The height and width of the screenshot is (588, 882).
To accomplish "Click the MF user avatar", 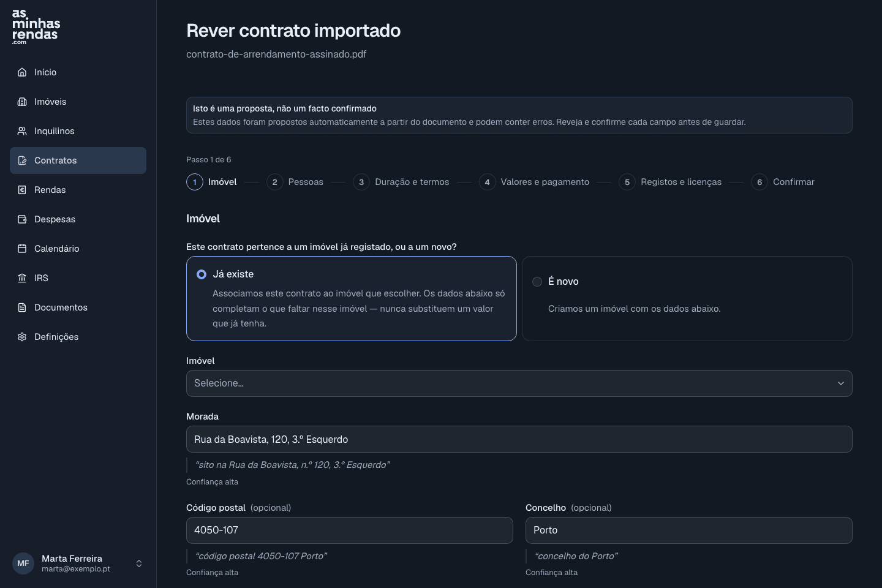I will (23, 563).
